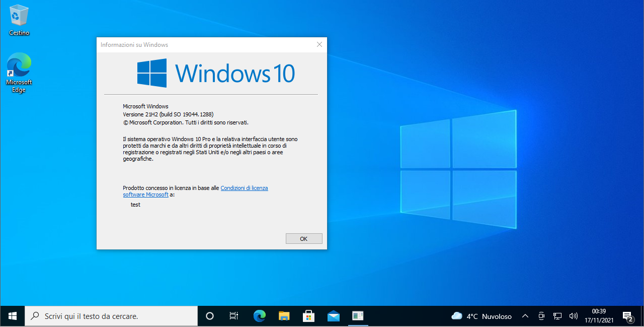Image resolution: width=644 pixels, height=327 pixels.
Task: Click OK in Informazioni su Windows dialog
Action: tap(304, 239)
